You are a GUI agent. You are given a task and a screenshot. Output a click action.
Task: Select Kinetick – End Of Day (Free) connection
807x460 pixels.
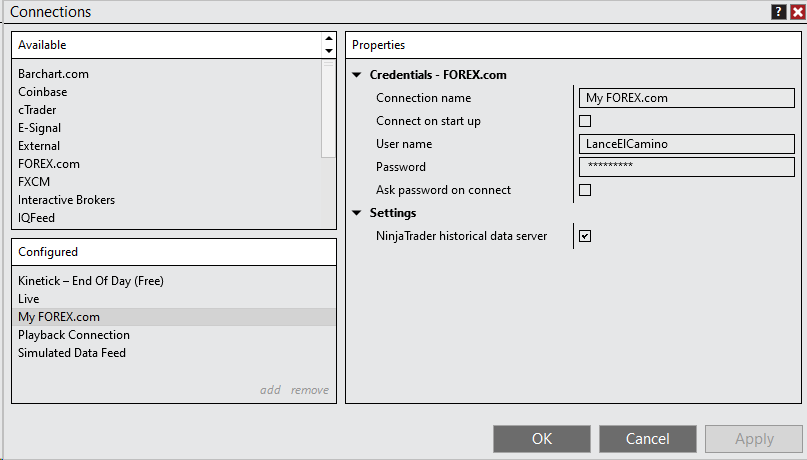174,280
